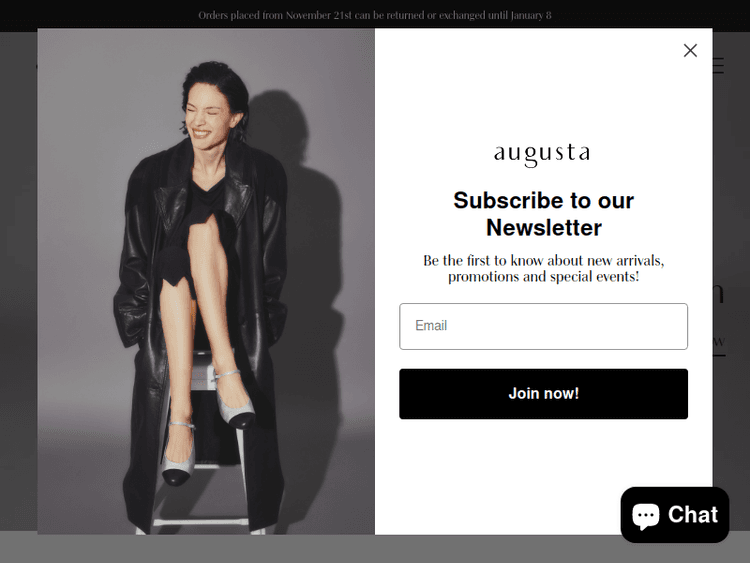Click the Join now! button
Image resolution: width=750 pixels, height=563 pixels.
543,394
